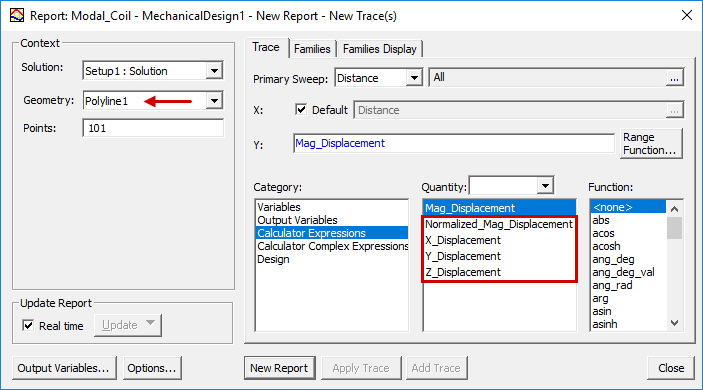Click the Points input field
This screenshot has height=390, width=703.
pyautogui.click(x=153, y=128)
